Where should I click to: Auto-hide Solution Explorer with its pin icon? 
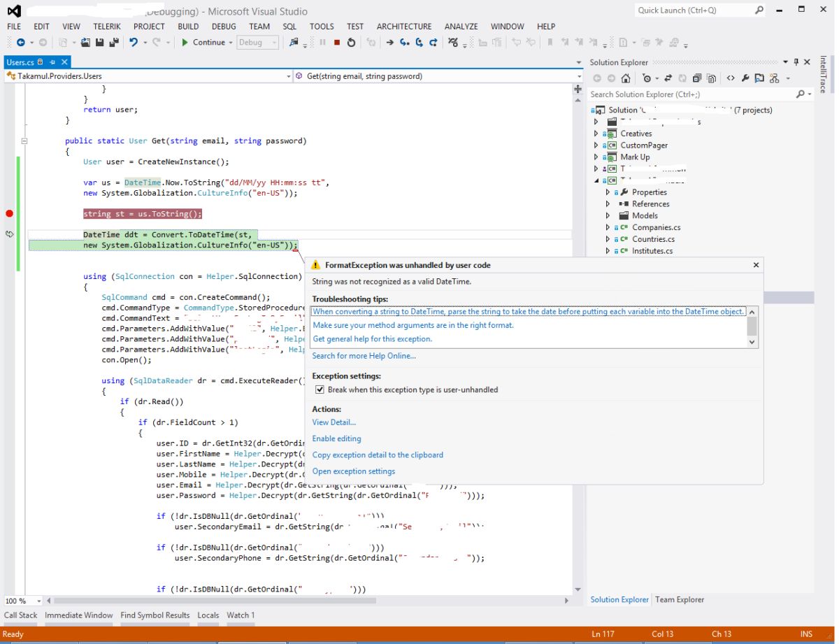(x=796, y=62)
